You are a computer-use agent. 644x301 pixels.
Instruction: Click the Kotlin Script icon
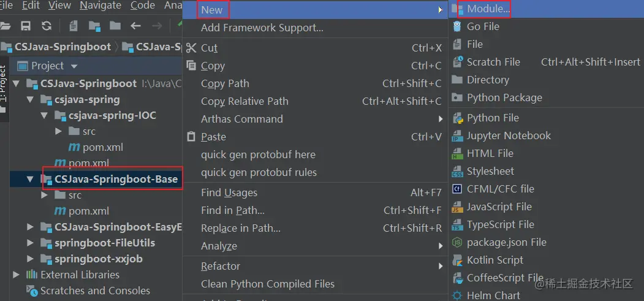pyautogui.click(x=457, y=260)
